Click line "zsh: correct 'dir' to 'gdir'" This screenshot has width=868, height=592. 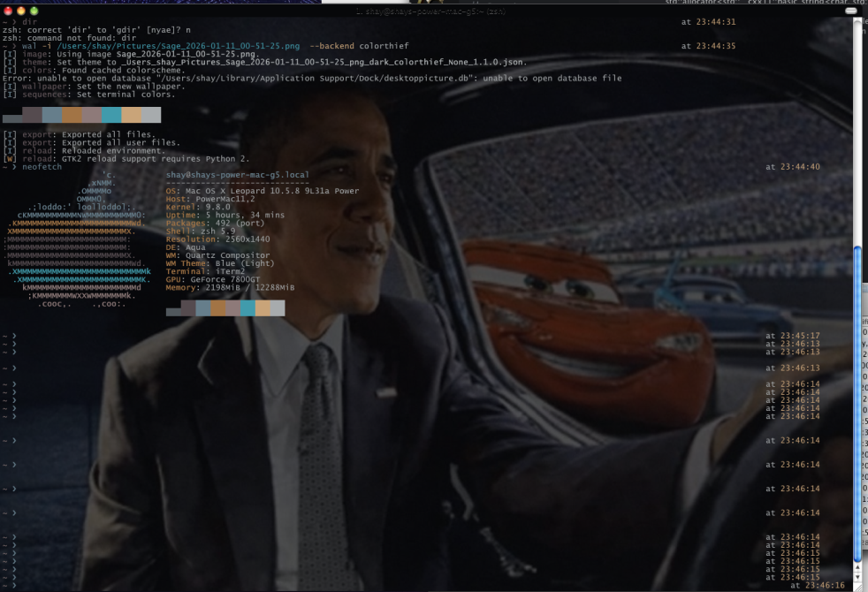(x=96, y=30)
